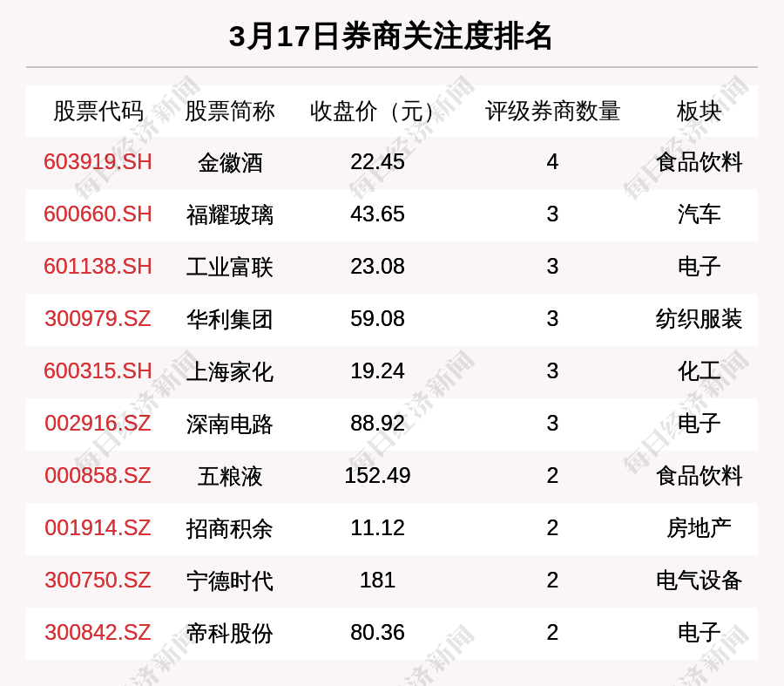
Task: Click sector 房地产
Action: point(699,528)
